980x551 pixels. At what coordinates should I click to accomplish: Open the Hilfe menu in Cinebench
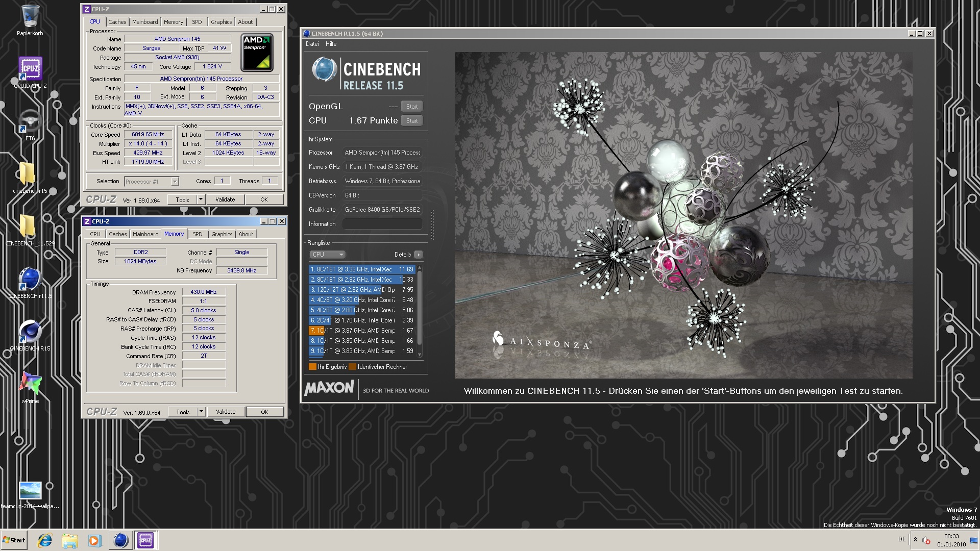(x=331, y=44)
